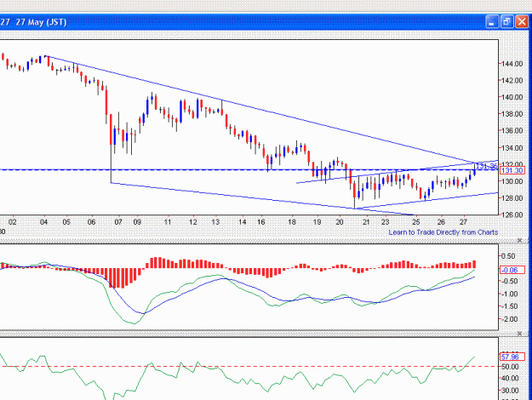Click the 128.00 price axis label
The height and width of the screenshot is (400, 532).
click(x=512, y=198)
